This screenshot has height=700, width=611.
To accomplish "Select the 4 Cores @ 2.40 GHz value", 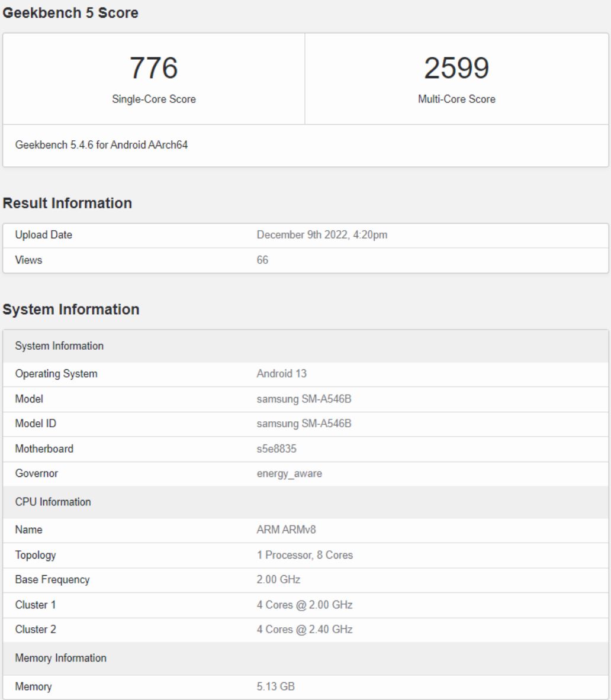I will [x=304, y=630].
